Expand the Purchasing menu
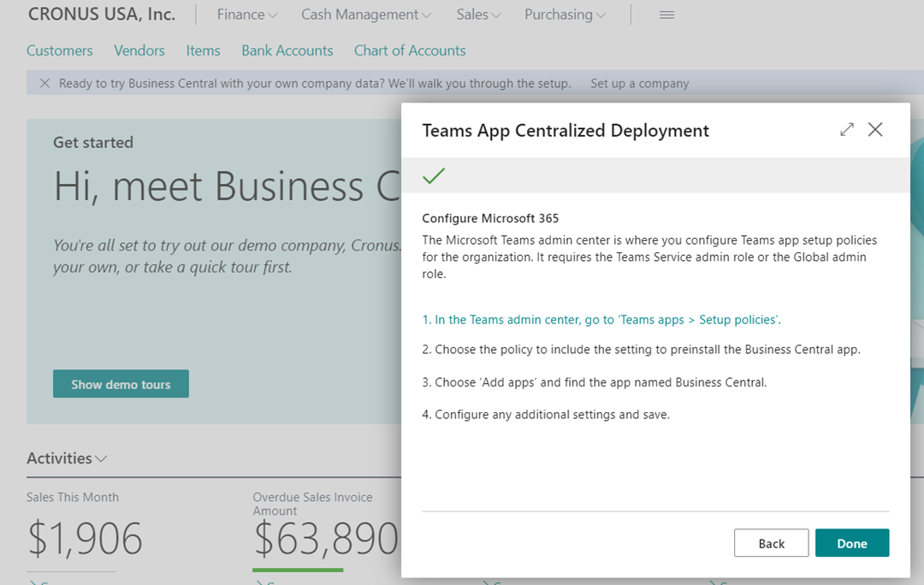 (566, 15)
